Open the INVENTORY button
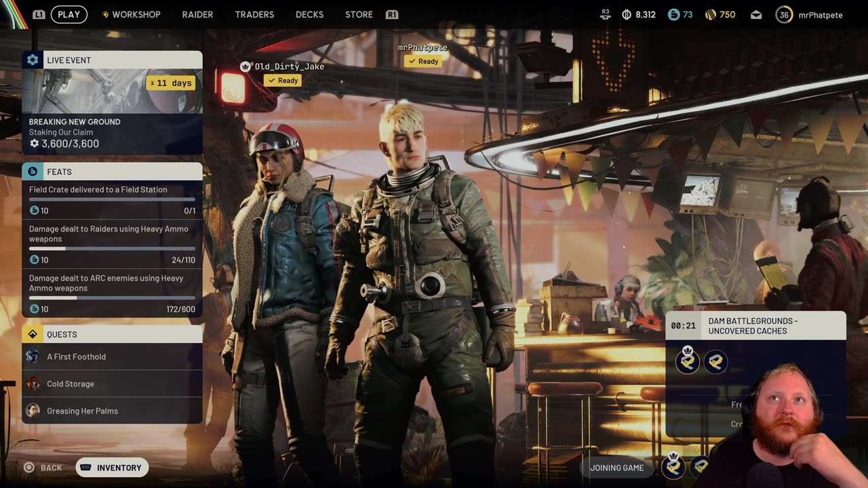Screen dimensions: 868x488 [x=112, y=468]
